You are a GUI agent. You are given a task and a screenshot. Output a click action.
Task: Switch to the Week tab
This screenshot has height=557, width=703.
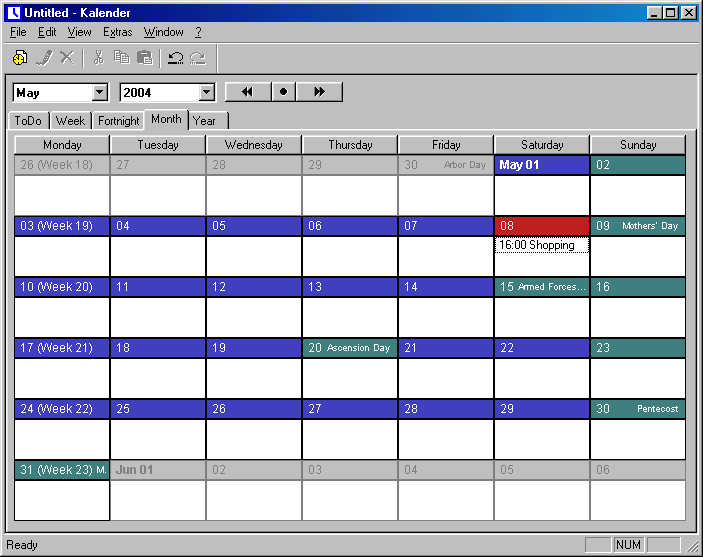[x=70, y=121]
